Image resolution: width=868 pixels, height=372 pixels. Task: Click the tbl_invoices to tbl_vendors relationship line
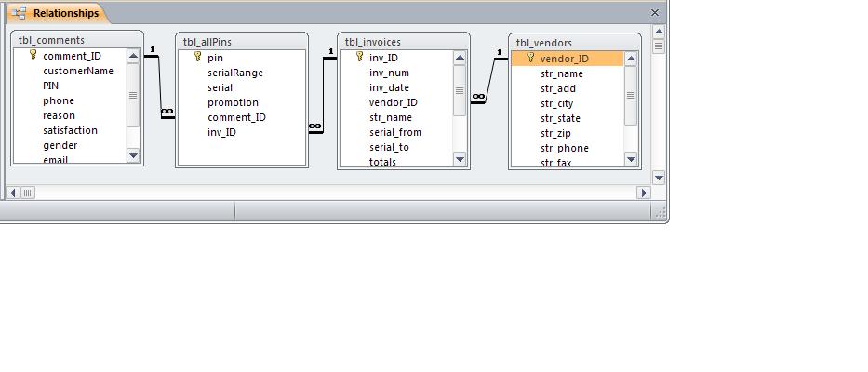point(490,80)
